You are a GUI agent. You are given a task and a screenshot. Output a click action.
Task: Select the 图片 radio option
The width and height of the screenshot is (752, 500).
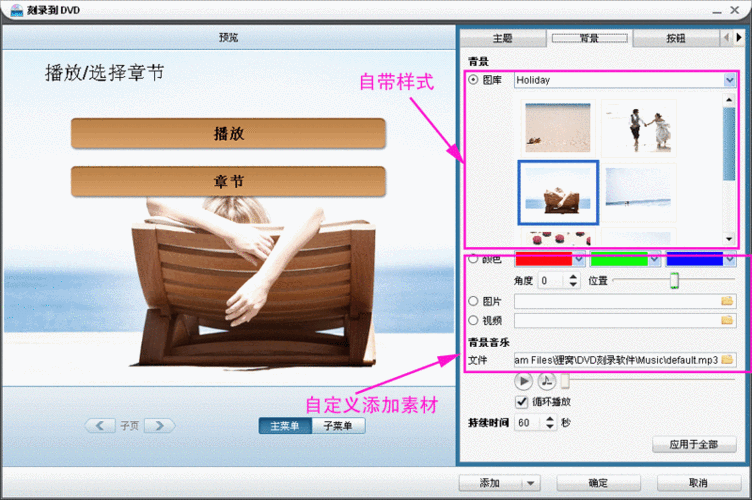[x=473, y=301]
